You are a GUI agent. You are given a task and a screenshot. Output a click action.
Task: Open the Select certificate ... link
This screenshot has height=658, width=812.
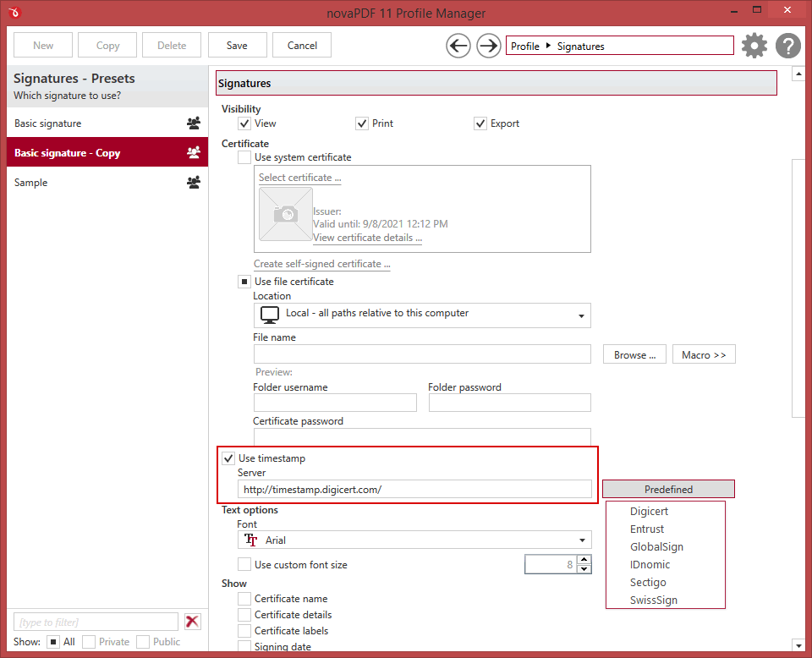(299, 178)
